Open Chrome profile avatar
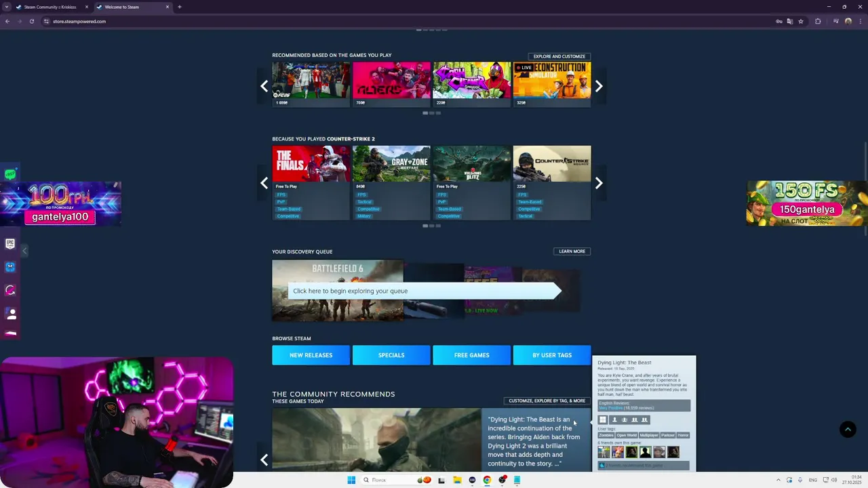The image size is (868, 488). tap(848, 21)
